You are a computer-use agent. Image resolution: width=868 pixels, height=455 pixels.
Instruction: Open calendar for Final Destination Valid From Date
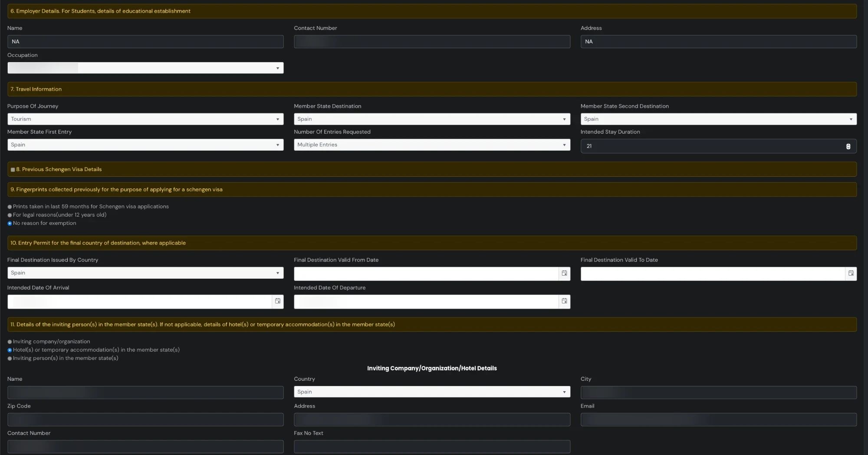click(x=564, y=274)
